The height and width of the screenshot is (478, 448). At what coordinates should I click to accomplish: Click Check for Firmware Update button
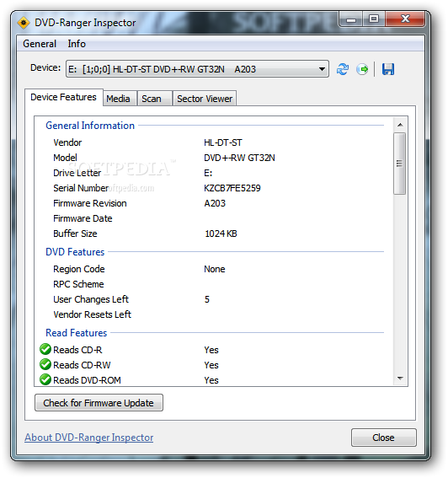click(99, 403)
